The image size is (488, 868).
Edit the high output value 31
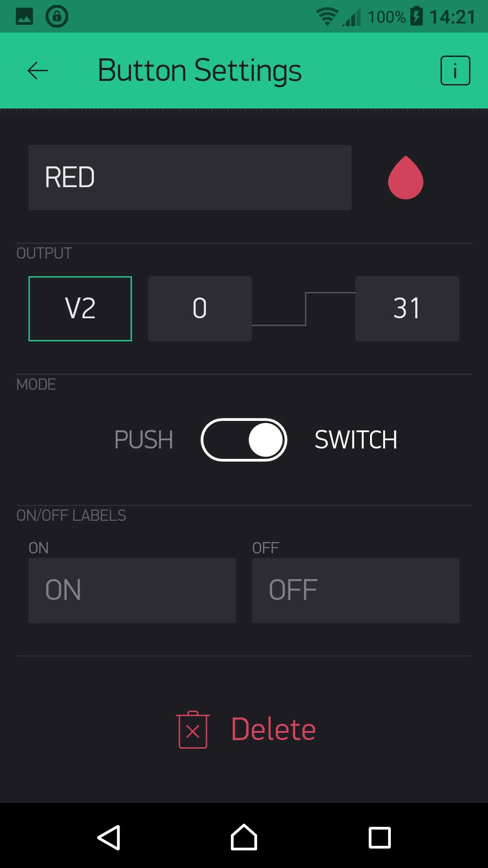[407, 309]
